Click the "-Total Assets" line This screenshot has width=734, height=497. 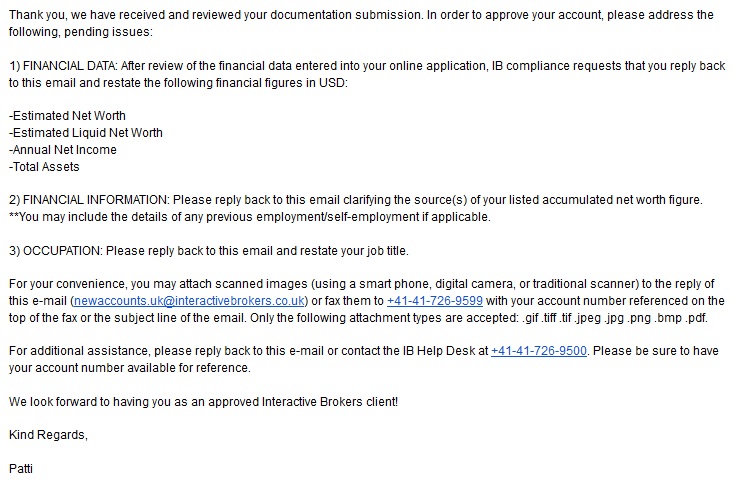44,167
